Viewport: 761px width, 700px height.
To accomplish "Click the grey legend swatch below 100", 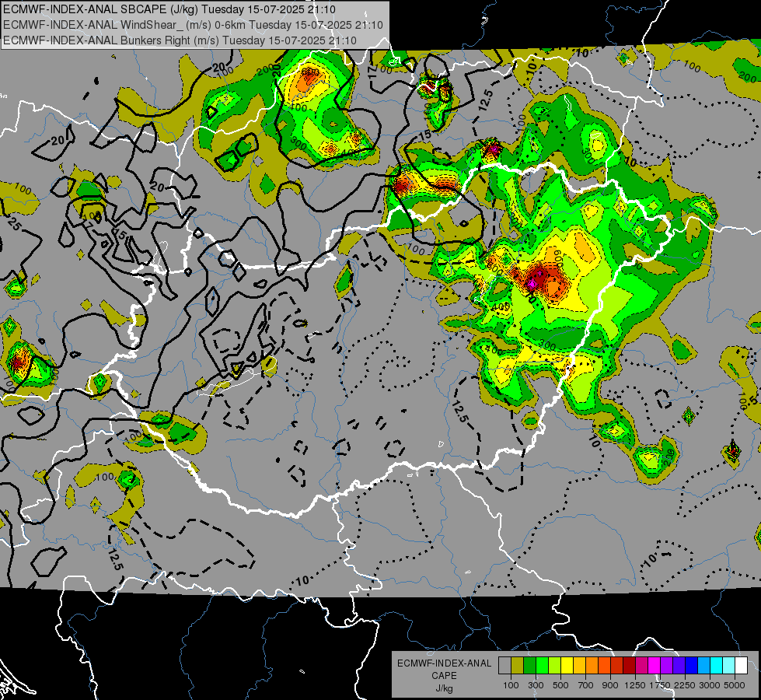I will pyautogui.click(x=504, y=666).
